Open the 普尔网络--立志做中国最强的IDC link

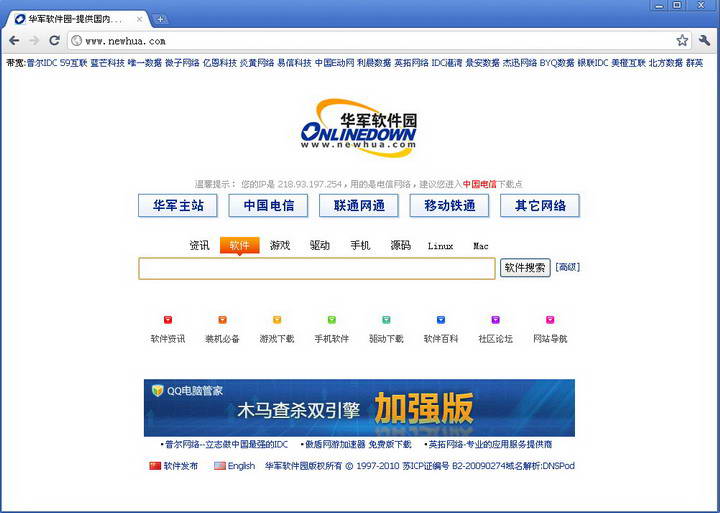[x=225, y=445]
